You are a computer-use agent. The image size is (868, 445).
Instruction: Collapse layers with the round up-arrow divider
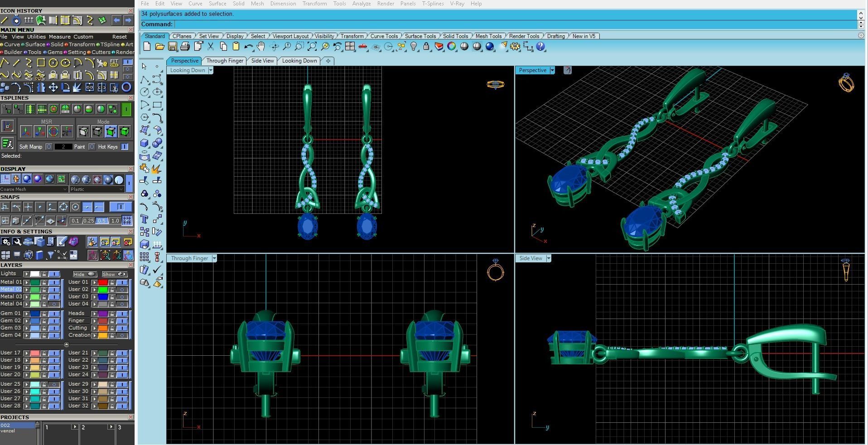pyautogui.click(x=66, y=344)
